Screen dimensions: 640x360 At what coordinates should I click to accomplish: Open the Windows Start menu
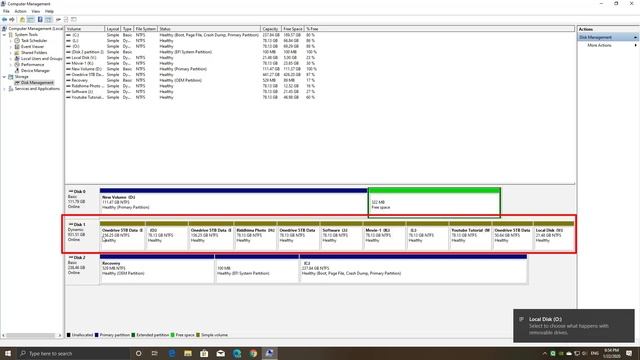pos(8,353)
